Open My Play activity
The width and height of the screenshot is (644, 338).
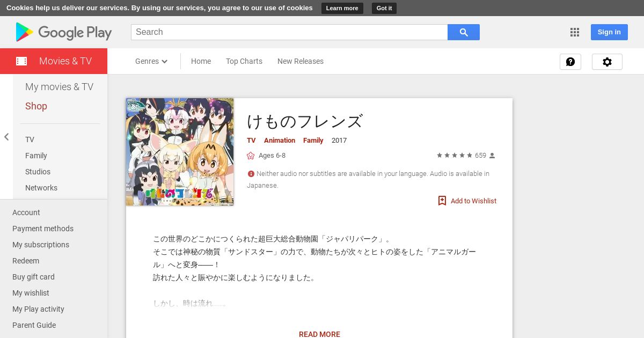38,309
